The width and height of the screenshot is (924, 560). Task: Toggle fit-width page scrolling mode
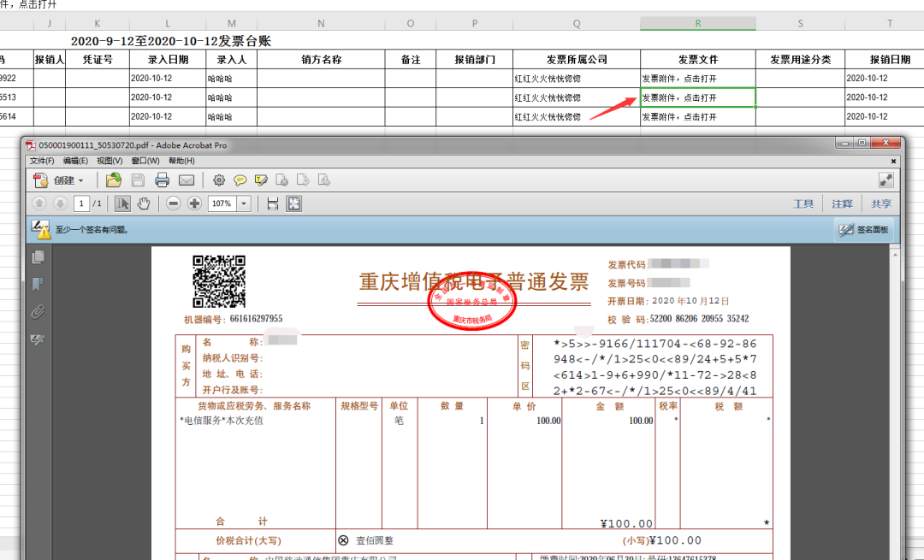[274, 203]
